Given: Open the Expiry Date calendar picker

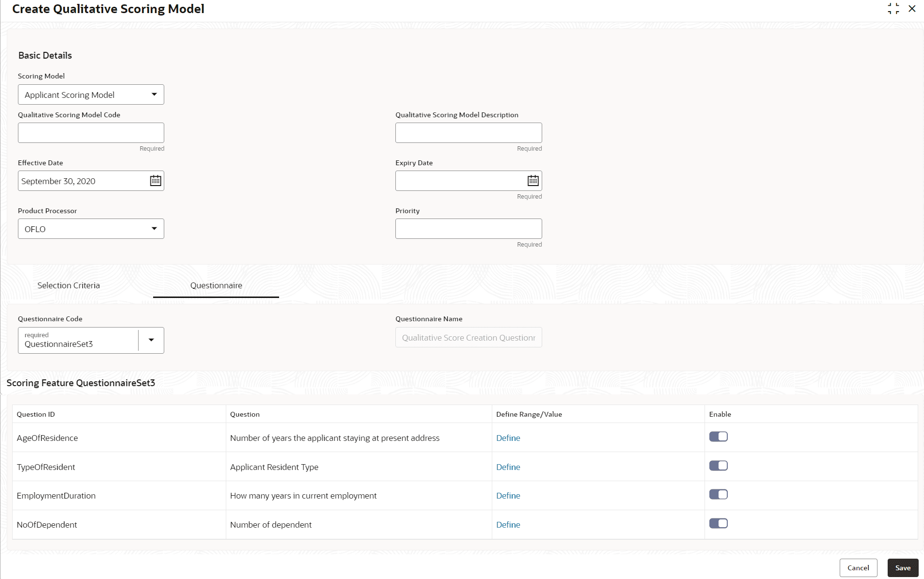Looking at the screenshot, I should [x=533, y=181].
